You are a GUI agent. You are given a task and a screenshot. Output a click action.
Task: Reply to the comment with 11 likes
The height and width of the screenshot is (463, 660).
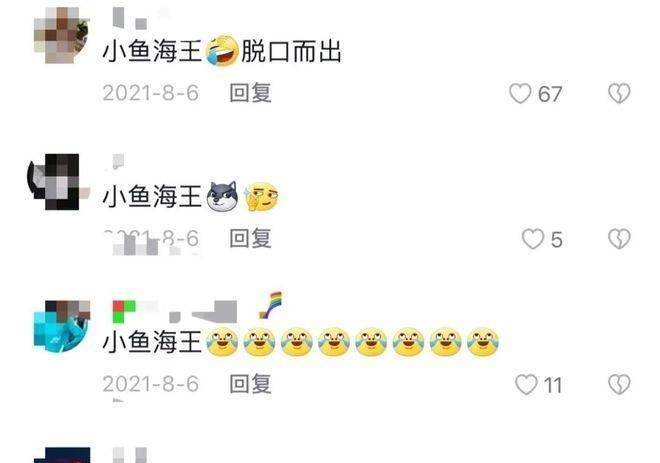pyautogui.click(x=250, y=384)
